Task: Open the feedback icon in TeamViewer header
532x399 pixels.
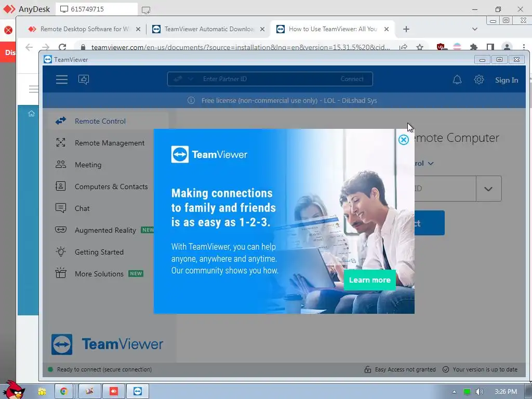Action: (x=84, y=79)
